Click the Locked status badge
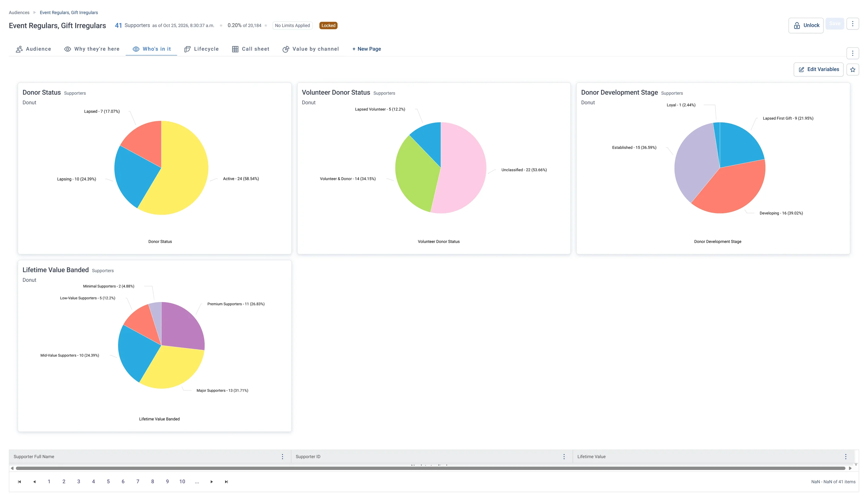 click(x=328, y=25)
